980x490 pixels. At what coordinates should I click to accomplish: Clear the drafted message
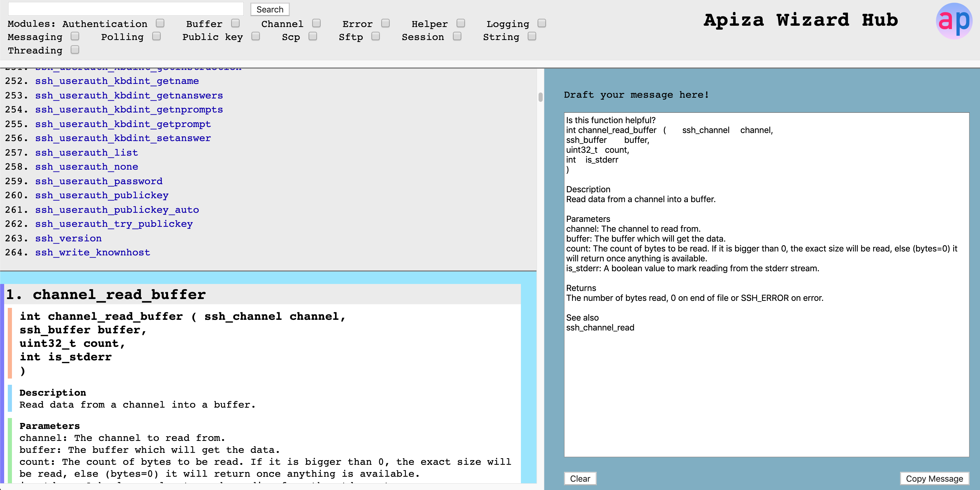click(x=580, y=479)
